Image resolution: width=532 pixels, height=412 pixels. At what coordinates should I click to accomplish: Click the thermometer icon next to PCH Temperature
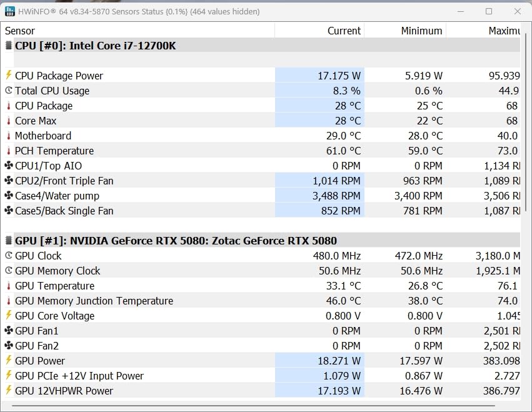tap(9, 150)
